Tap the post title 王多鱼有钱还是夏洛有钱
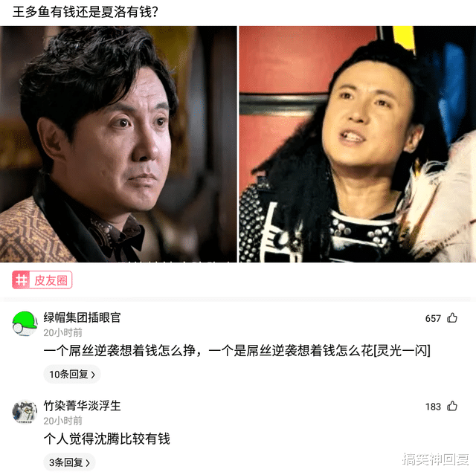Image resolution: width=476 pixels, height=475 pixels. pyautogui.click(x=86, y=12)
